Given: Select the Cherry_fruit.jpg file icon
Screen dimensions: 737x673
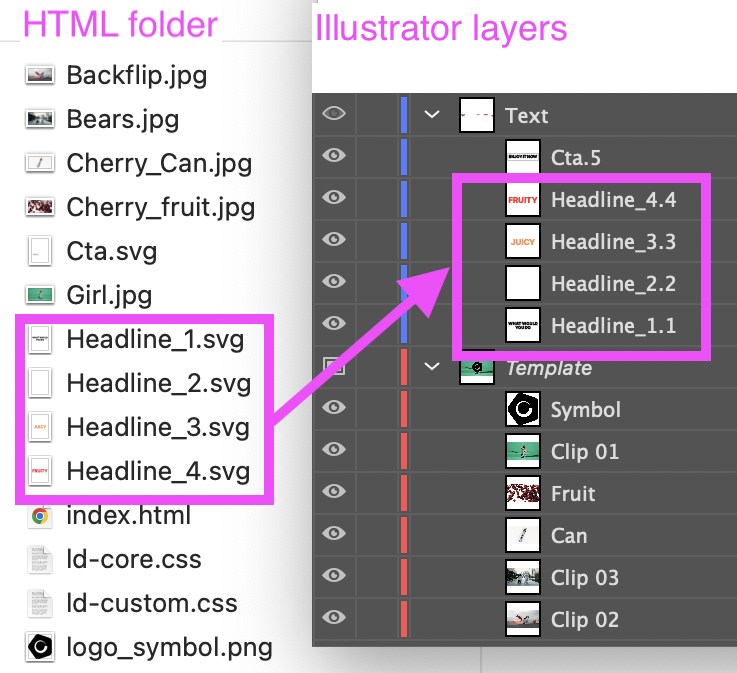Looking at the screenshot, I should click(x=39, y=206).
